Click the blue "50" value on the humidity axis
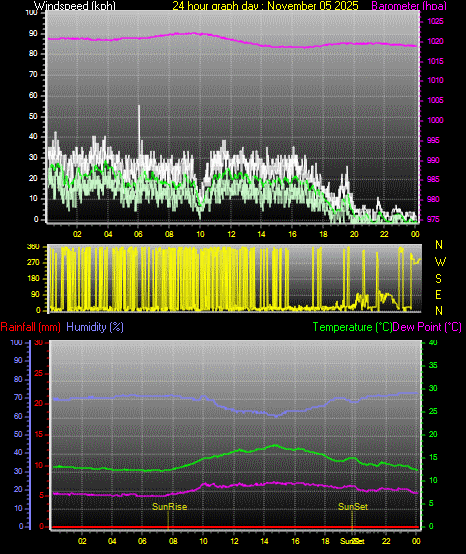Screen dimensions: 466x554 (x=18, y=435)
